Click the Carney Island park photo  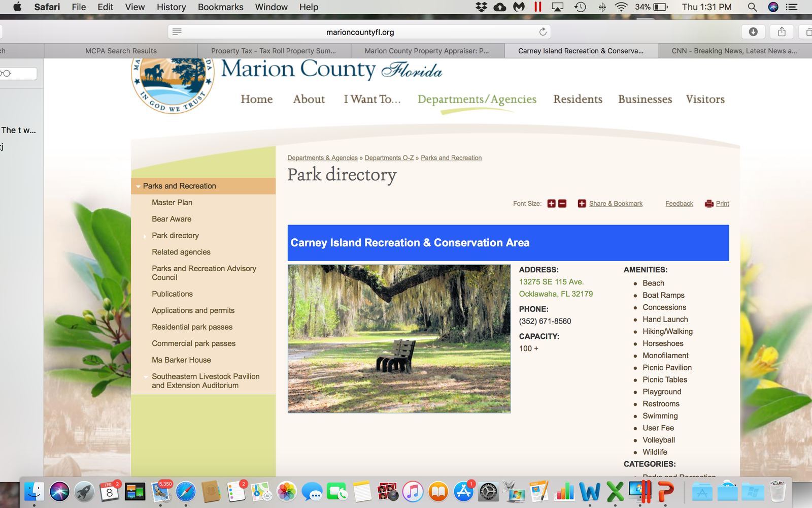pos(399,339)
